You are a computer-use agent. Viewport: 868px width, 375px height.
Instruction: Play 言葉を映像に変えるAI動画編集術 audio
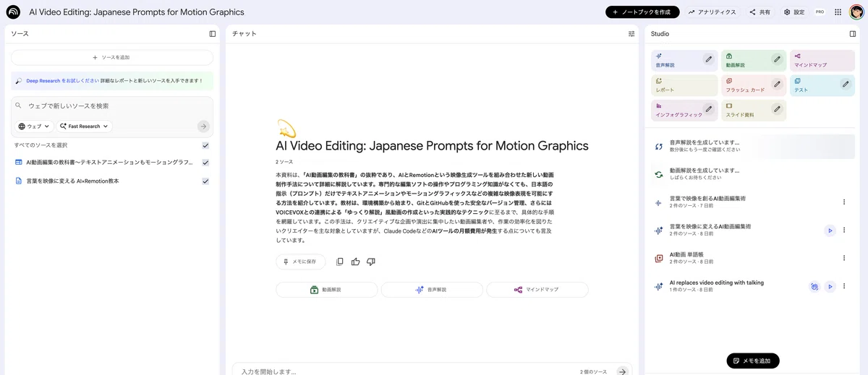[830, 230]
